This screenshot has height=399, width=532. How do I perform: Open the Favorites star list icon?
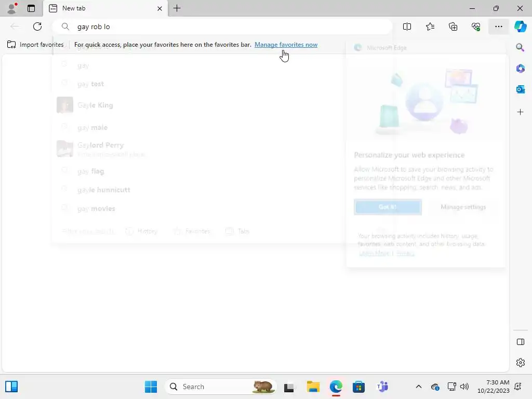(x=430, y=26)
